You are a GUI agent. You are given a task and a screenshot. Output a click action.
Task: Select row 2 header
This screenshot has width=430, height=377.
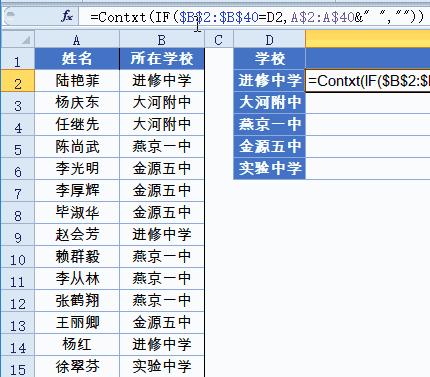tap(17, 81)
